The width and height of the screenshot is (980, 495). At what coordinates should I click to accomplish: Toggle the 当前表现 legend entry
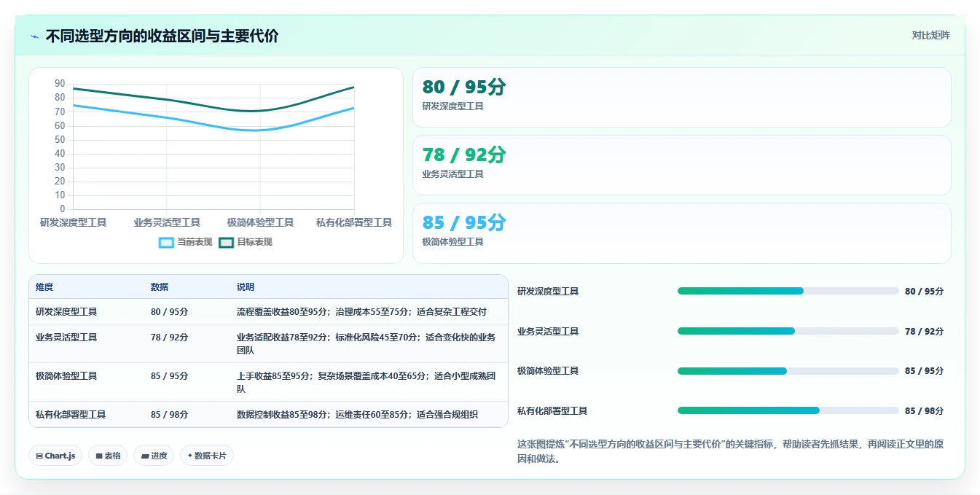click(x=186, y=242)
